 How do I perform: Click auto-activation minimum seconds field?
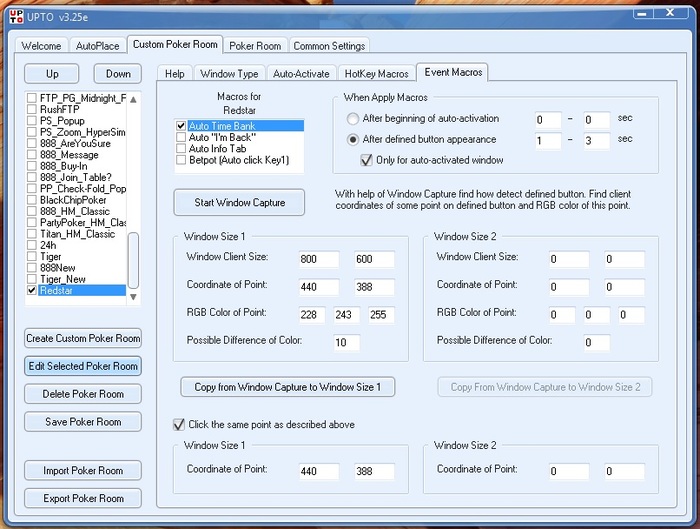point(548,120)
